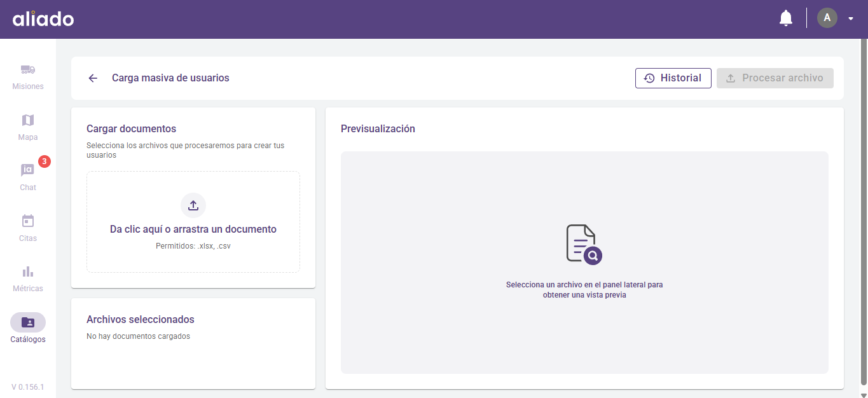Open notifications with the bell icon
The height and width of the screenshot is (398, 868).
point(786,18)
